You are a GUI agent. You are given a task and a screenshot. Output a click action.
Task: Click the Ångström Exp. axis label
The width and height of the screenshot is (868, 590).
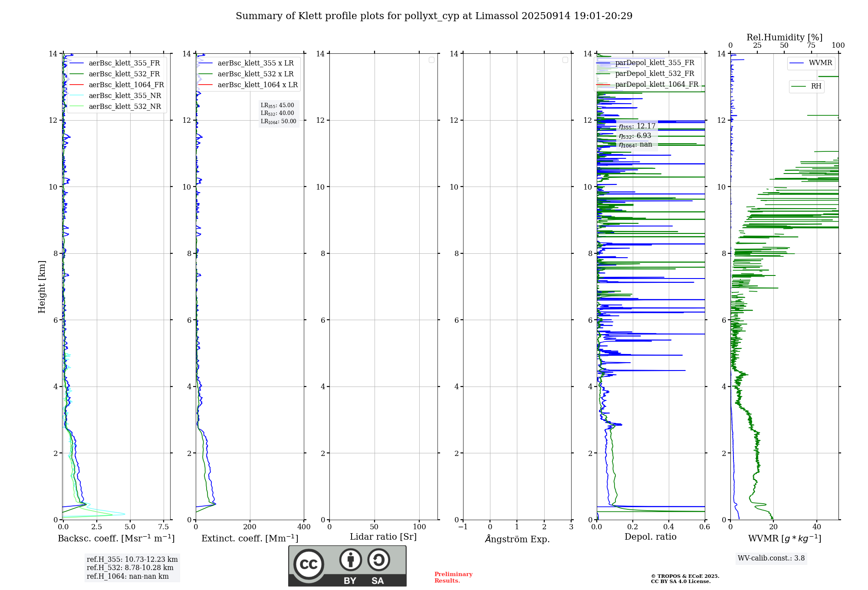pos(517,539)
